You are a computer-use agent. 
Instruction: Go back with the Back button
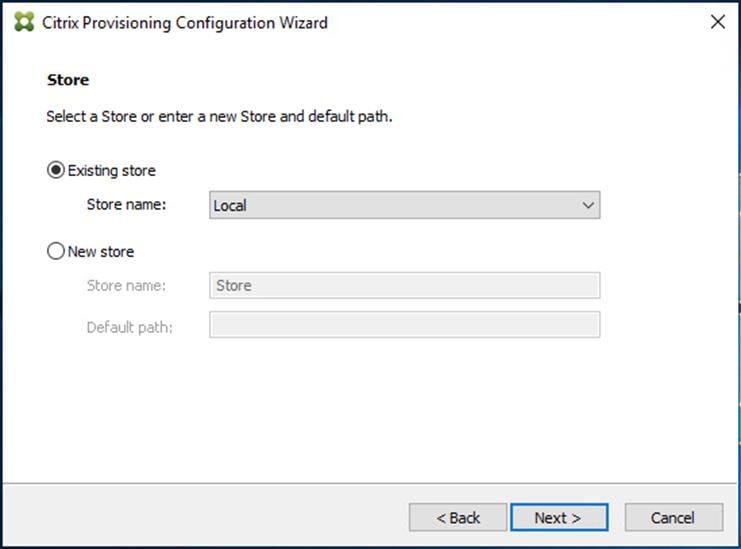457,517
